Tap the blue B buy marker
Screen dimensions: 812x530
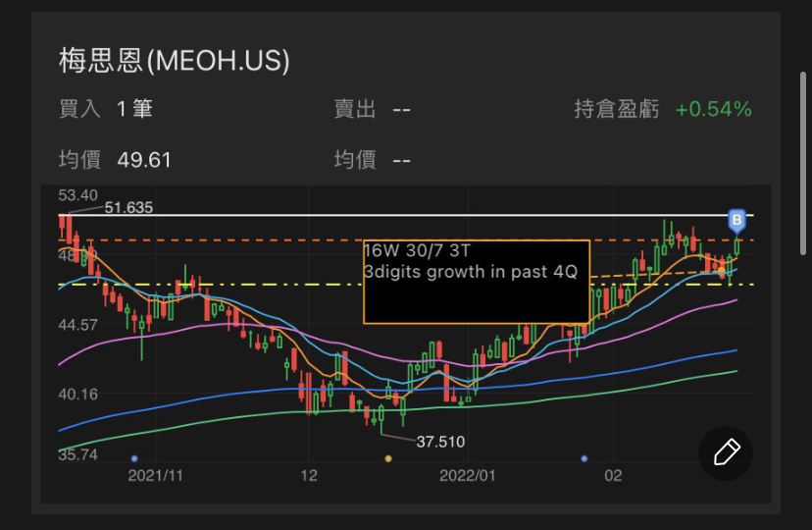click(x=737, y=219)
